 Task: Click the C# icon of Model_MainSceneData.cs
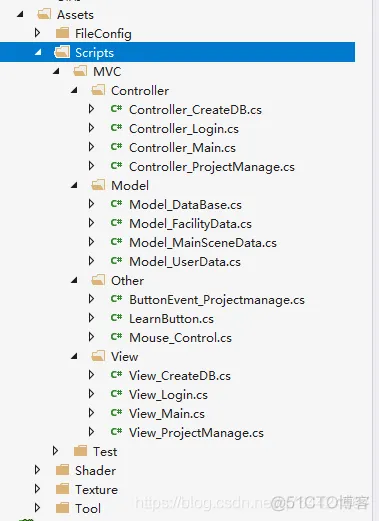point(116,242)
